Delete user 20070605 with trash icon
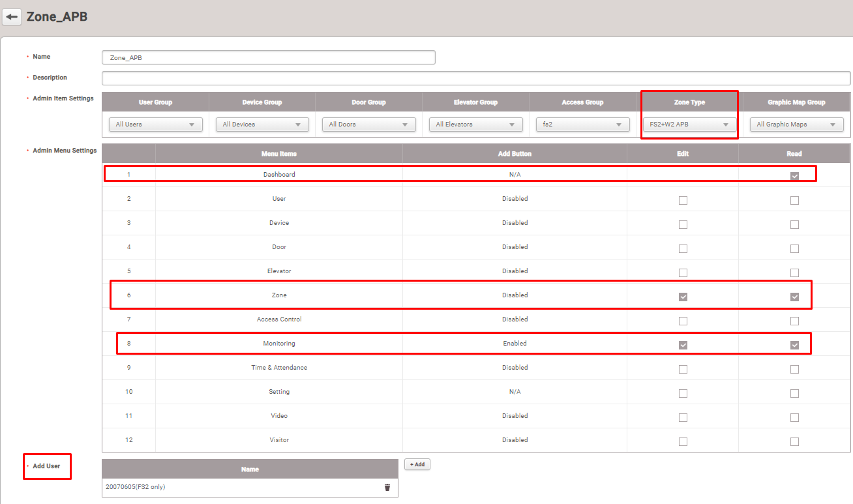The image size is (853, 504). pos(387,487)
